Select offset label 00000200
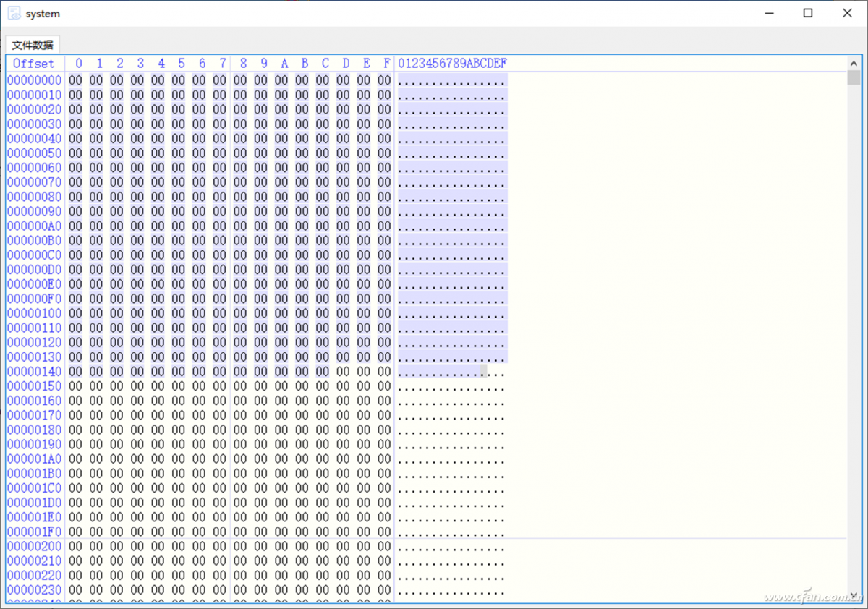Screen dimensions: 868x609 (35, 546)
